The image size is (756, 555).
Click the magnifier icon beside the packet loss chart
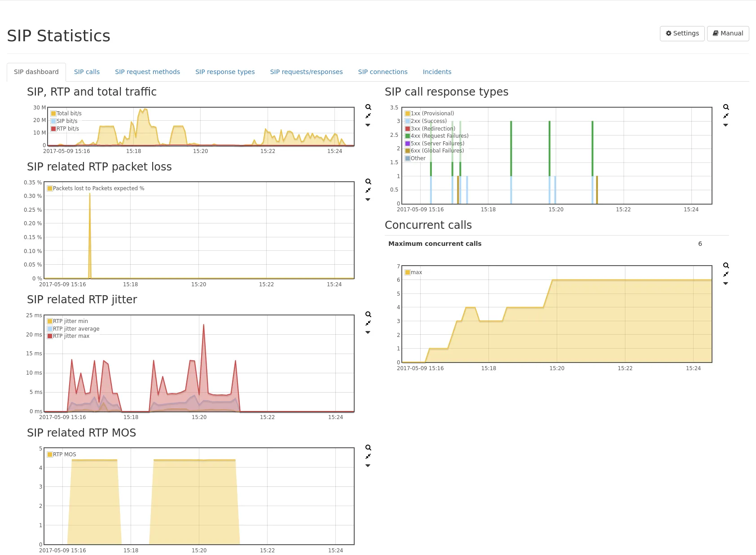tap(368, 182)
